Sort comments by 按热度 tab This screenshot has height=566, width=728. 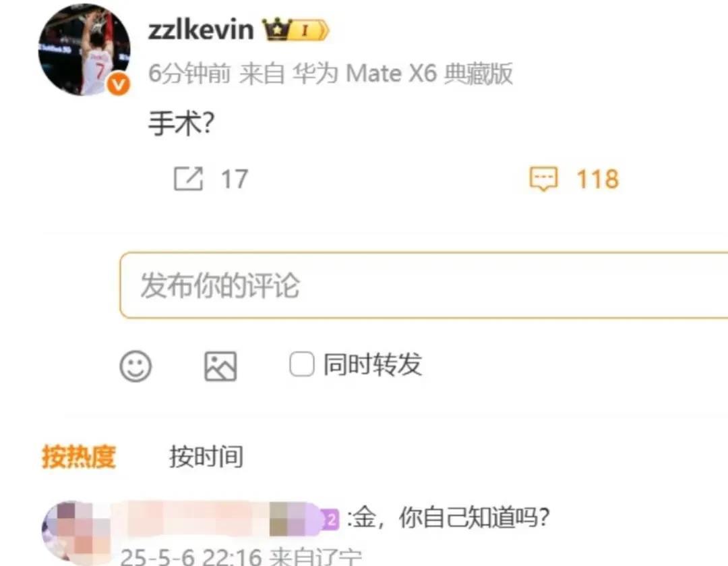[79, 456]
